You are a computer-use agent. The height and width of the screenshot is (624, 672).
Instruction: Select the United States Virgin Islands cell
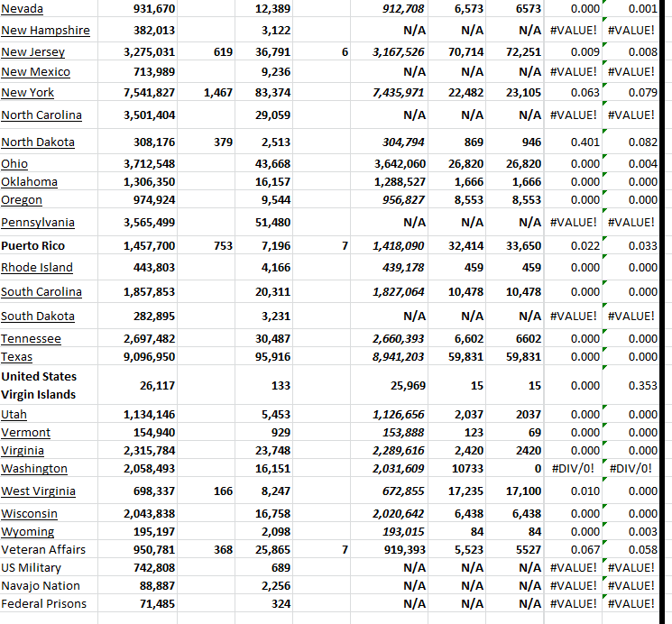(x=39, y=385)
